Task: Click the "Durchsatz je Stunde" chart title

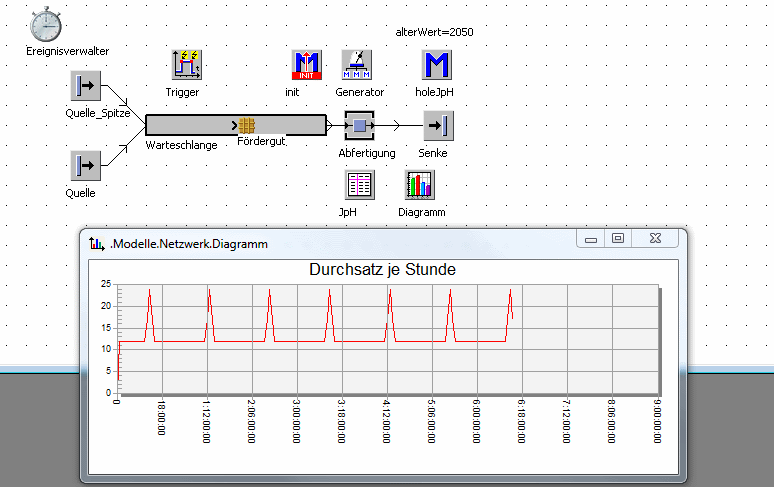Action: 383,270
